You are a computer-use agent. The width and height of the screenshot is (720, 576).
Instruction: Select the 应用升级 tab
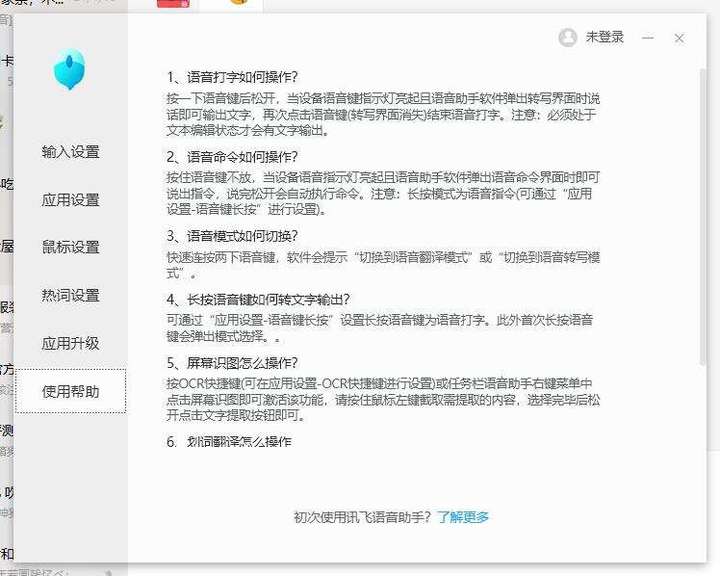(x=71, y=343)
